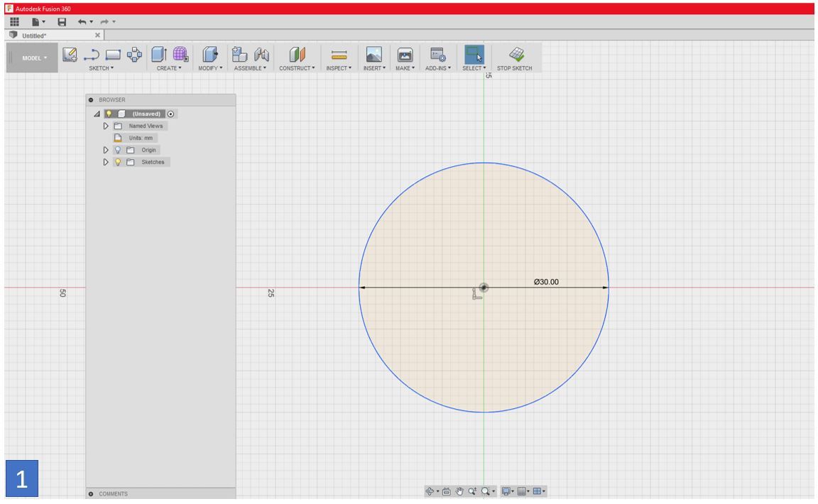Screen dimensions: 818x504
Task: Open the undo history dropdown arrow
Action: (x=92, y=22)
